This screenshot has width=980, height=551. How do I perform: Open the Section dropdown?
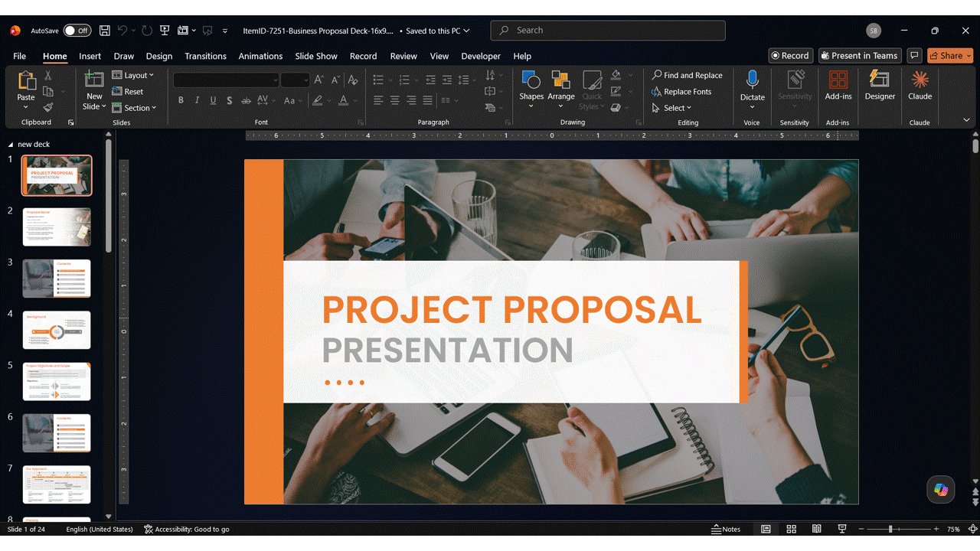[134, 108]
